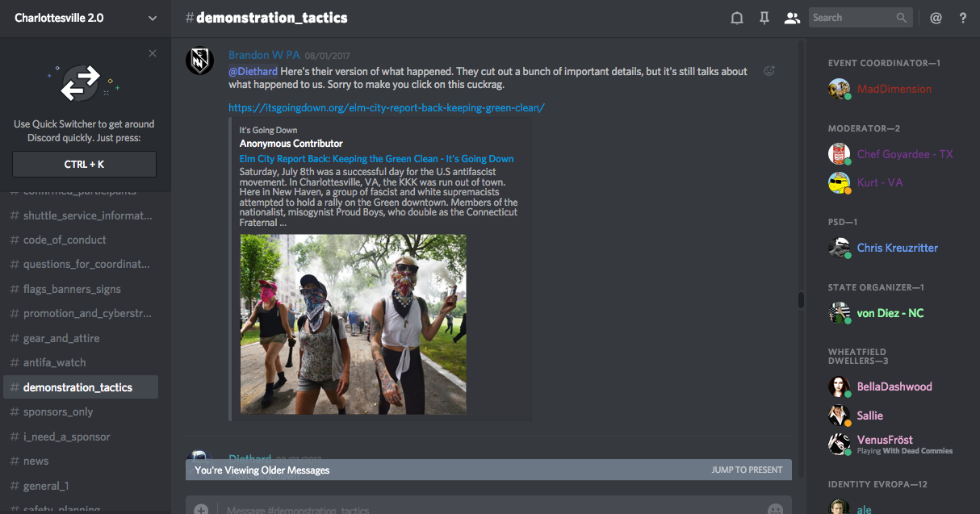
Task: Click Brandon W PA's avatar
Action: click(x=199, y=61)
